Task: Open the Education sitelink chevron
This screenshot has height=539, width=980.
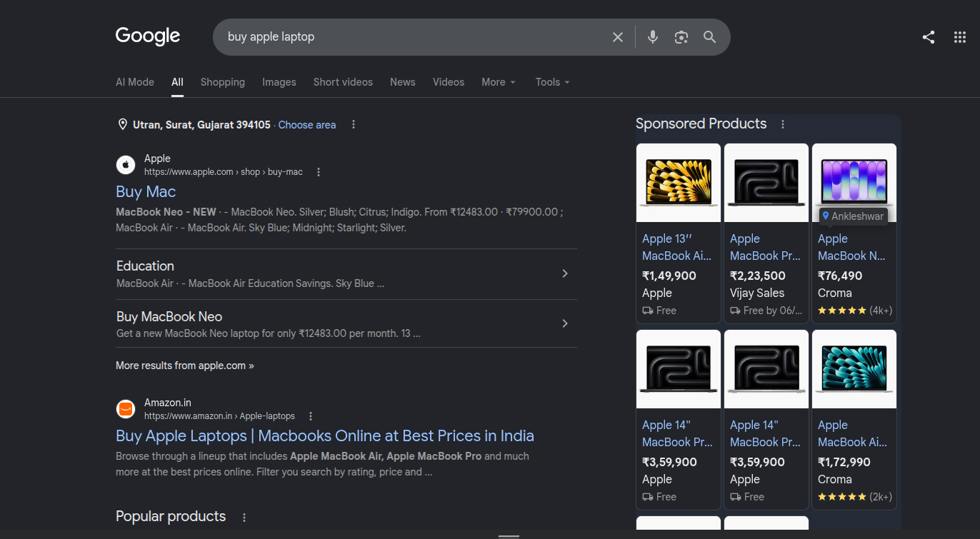Action: pyautogui.click(x=565, y=273)
